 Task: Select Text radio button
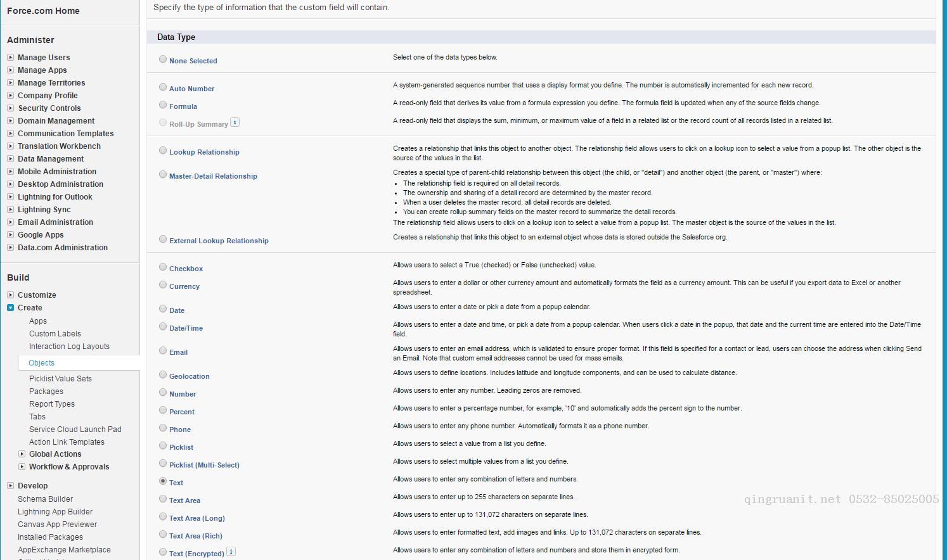tap(163, 481)
